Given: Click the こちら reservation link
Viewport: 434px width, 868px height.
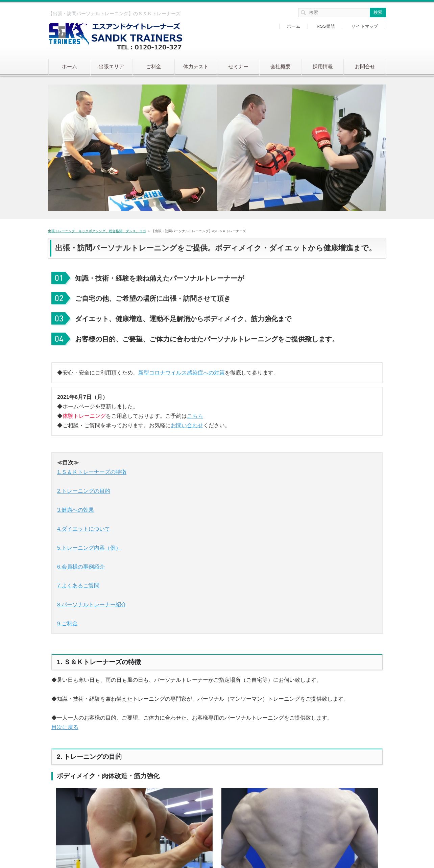Looking at the screenshot, I should [x=195, y=416].
